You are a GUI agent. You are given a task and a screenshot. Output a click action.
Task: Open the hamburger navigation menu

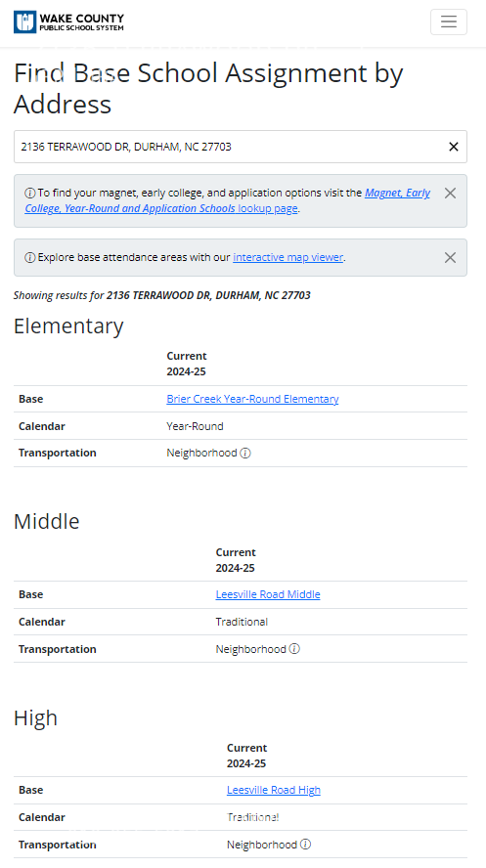point(449,22)
